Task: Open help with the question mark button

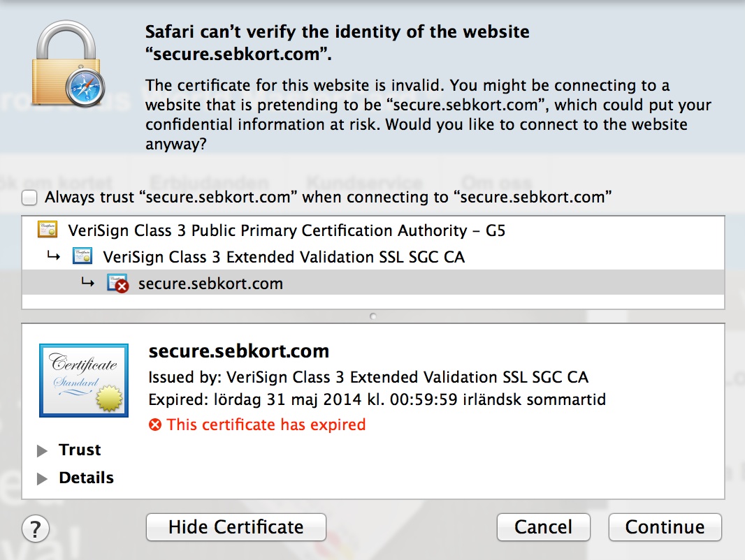Action: (36, 528)
